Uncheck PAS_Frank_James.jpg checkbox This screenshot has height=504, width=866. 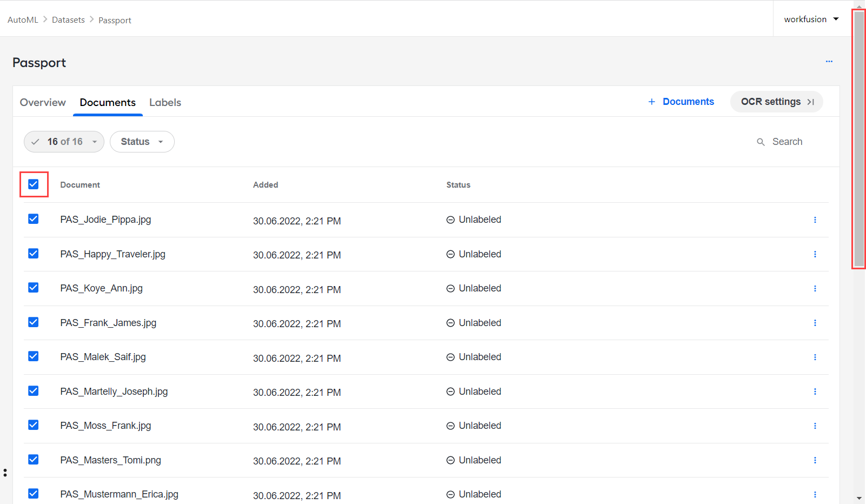(34, 322)
